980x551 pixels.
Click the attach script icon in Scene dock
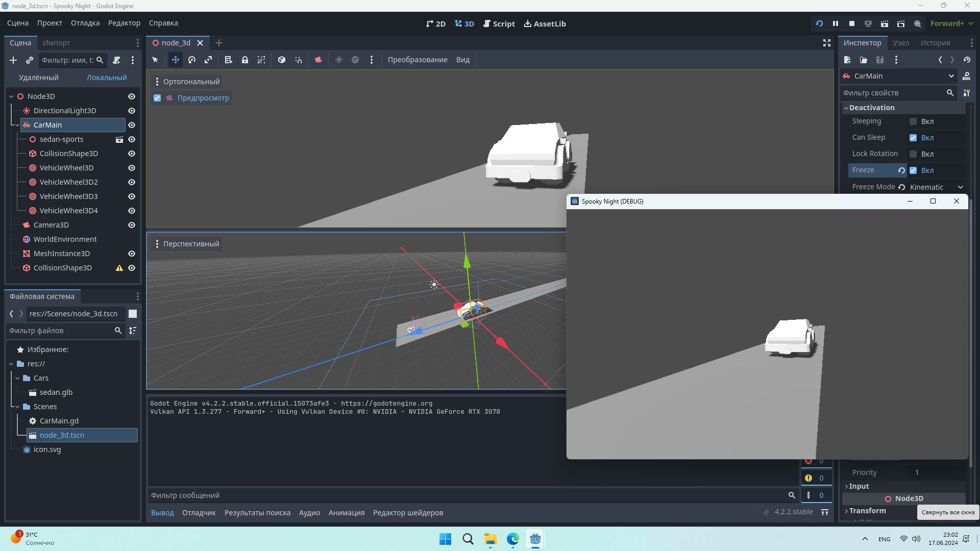tap(116, 60)
